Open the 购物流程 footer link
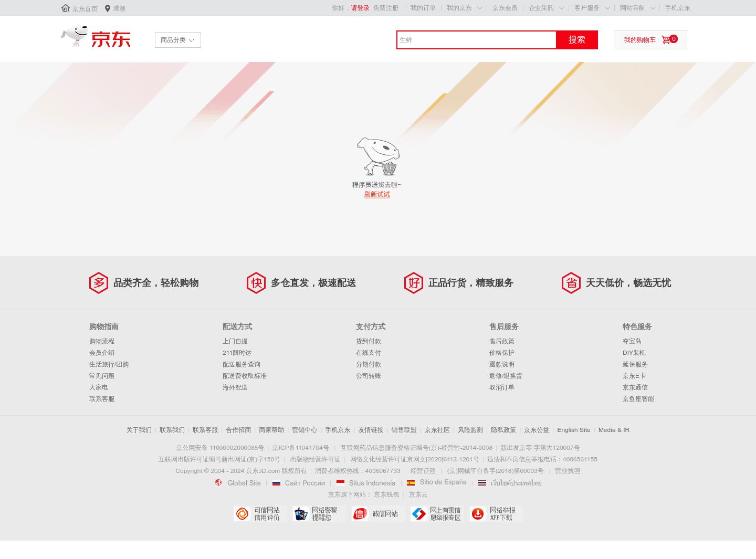Image resolution: width=756 pixels, height=559 pixels. 102,341
